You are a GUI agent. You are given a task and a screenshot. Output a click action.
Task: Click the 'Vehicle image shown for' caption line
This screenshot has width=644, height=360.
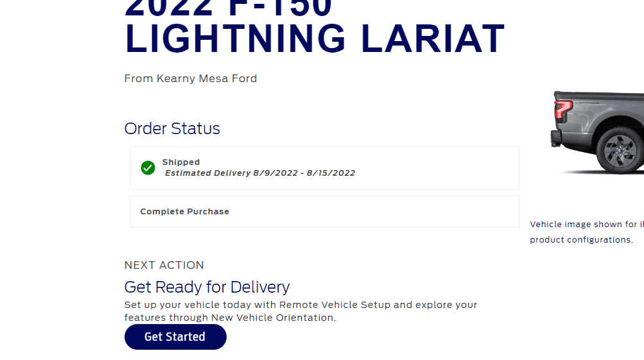click(586, 225)
